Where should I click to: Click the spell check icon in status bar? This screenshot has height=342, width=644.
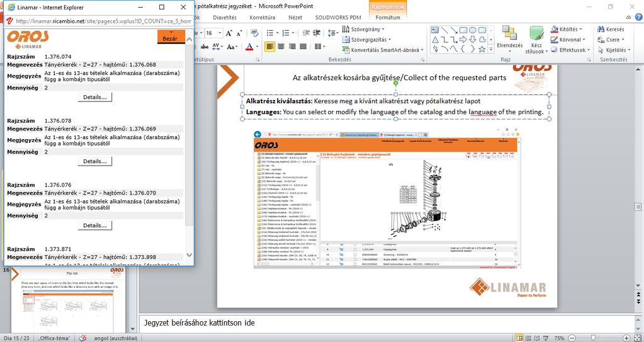tap(82, 338)
